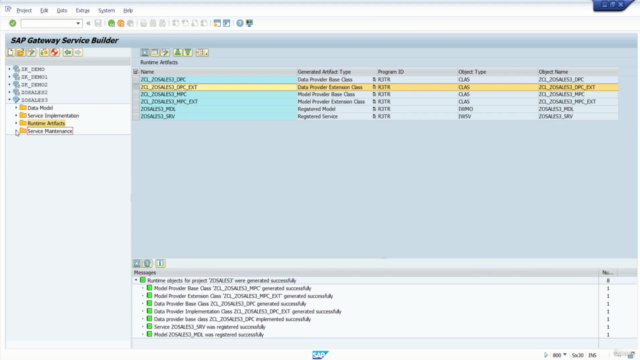This screenshot has width=640, height=360.
Task: Expand the ZK_DEMO1 project node
Action: coord(9,77)
